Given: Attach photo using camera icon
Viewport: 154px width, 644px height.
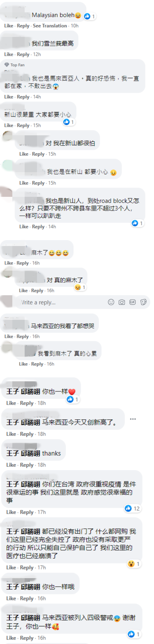Looking at the screenshot, I should coord(122,302).
